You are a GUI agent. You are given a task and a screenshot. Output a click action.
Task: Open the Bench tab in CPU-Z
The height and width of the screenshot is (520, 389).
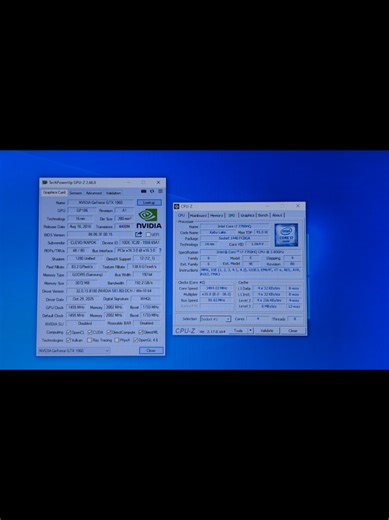(263, 215)
